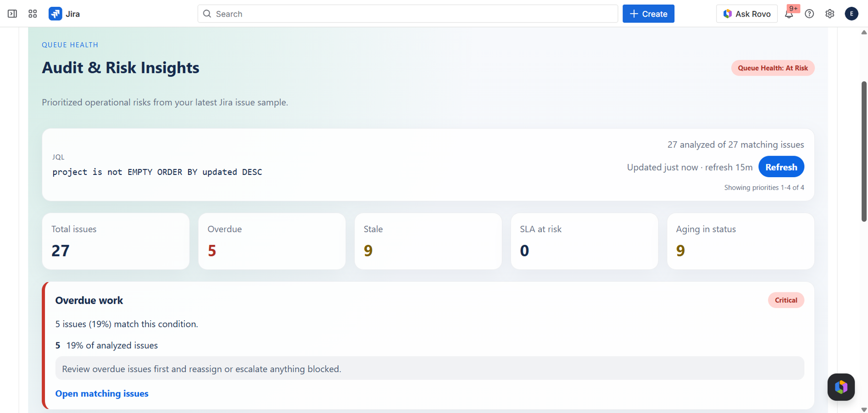Open Jira settings gear
The image size is (868, 413).
830,14
